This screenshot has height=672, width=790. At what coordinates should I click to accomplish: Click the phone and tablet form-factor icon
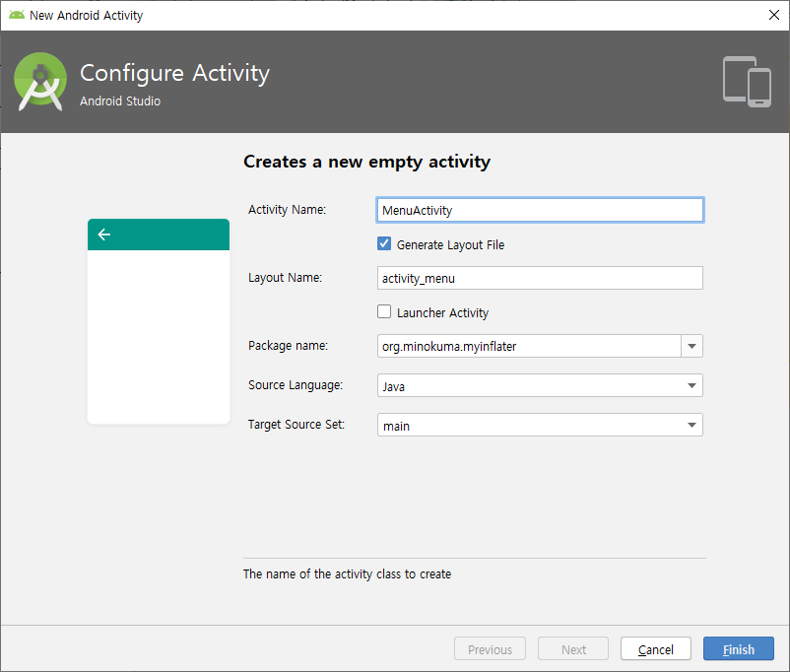pyautogui.click(x=747, y=81)
